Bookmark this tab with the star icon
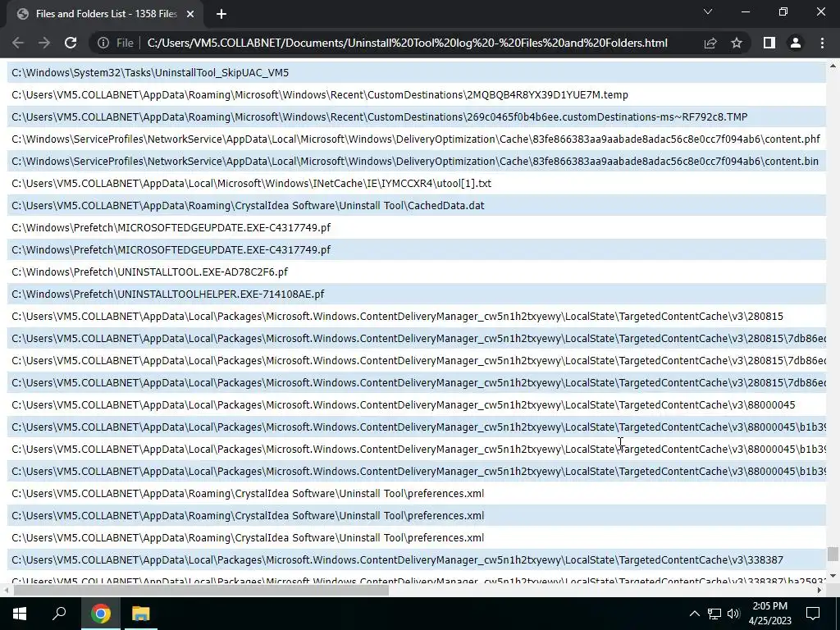This screenshot has width=840, height=630. [737, 43]
